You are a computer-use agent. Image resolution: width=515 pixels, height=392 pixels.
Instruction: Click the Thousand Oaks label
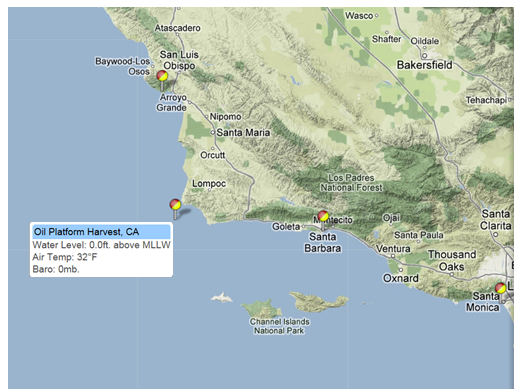point(452,260)
